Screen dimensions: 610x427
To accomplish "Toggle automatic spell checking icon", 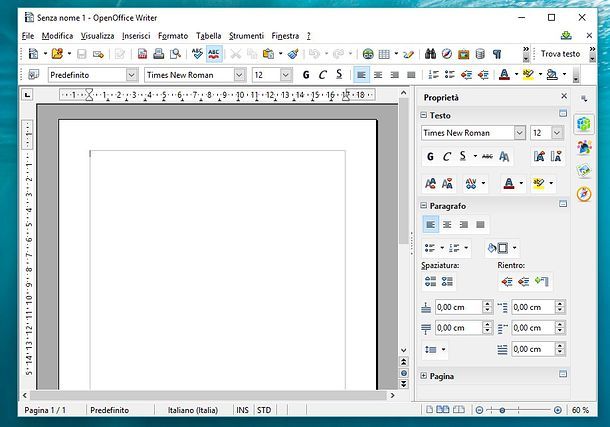I will (214, 54).
